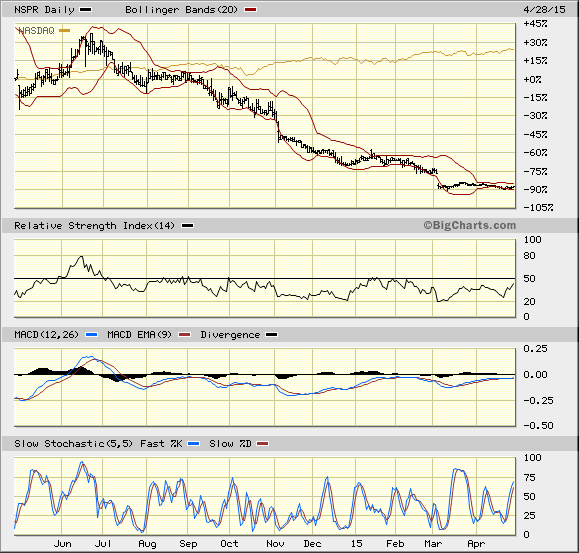Click the -105% price axis label

tap(538, 207)
